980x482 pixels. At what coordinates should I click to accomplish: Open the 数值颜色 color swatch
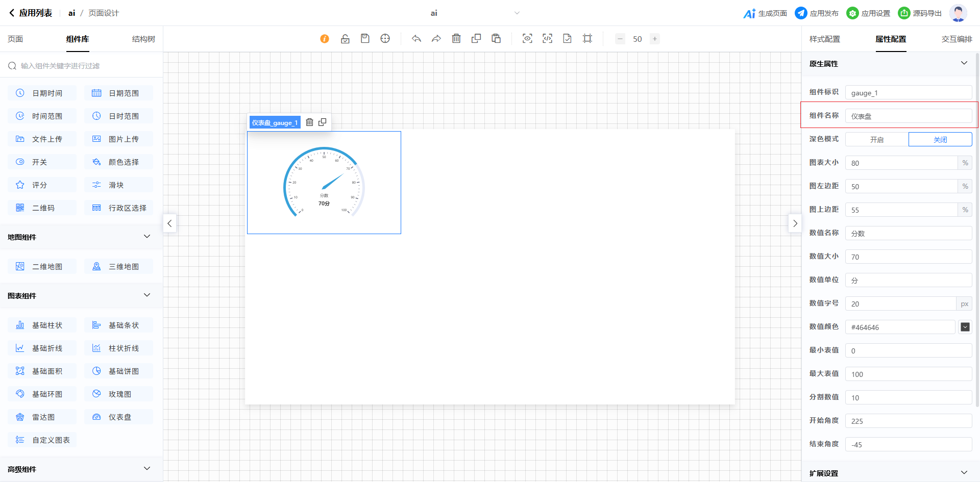pyautogui.click(x=965, y=327)
